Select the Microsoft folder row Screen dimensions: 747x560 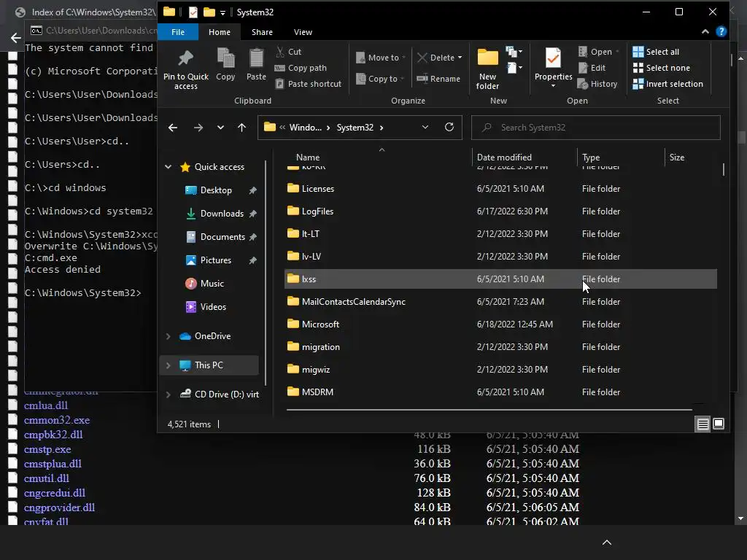pos(500,324)
